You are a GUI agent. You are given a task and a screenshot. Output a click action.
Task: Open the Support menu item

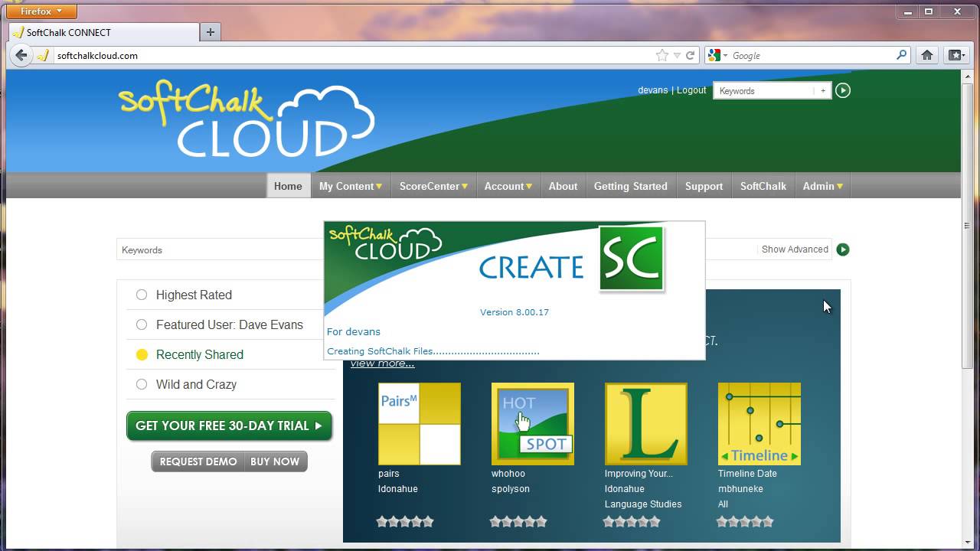tap(704, 186)
